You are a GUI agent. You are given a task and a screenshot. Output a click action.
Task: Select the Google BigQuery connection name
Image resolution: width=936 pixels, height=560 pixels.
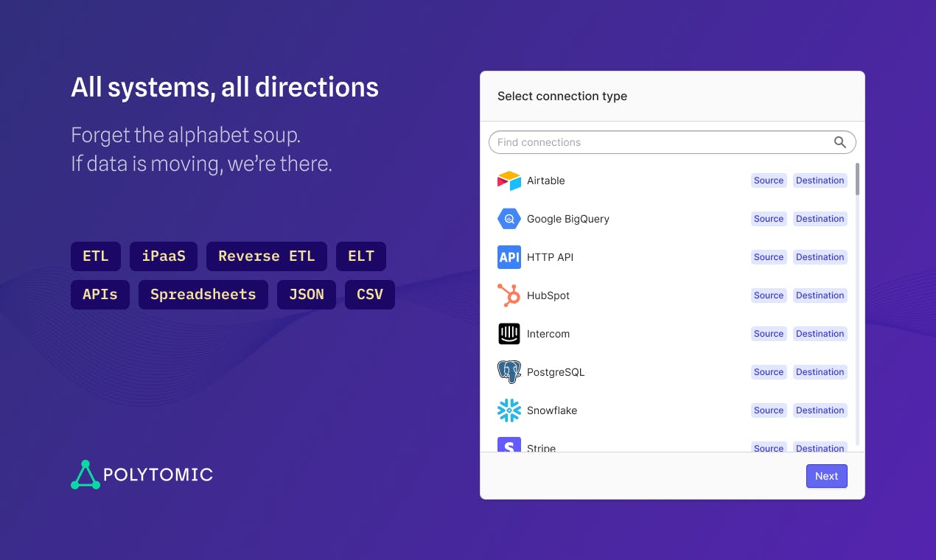pos(568,219)
